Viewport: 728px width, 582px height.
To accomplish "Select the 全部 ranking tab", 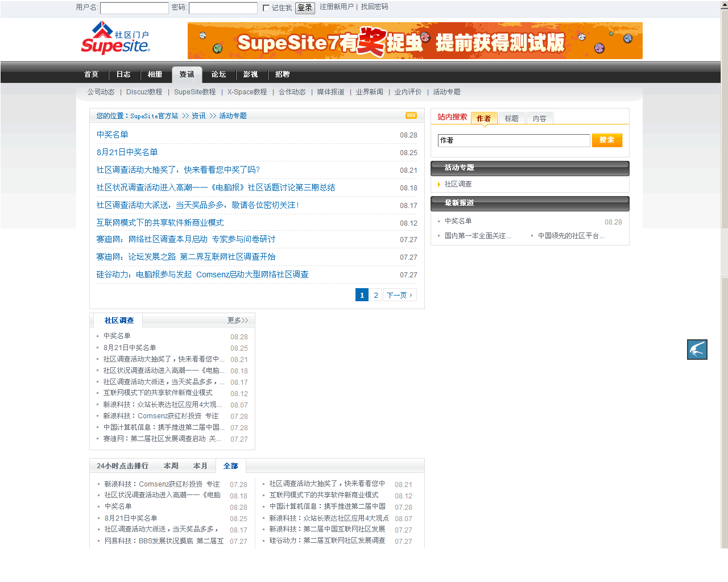I will (230, 466).
